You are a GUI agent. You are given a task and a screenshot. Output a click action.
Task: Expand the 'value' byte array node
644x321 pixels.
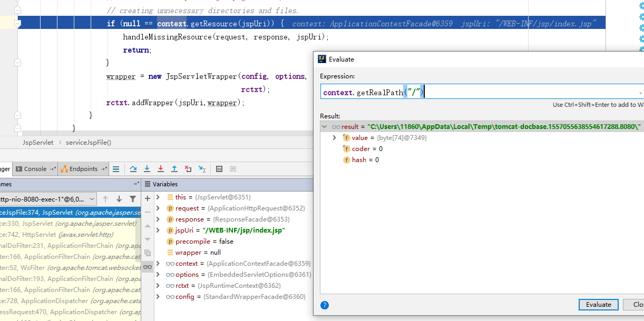point(334,138)
